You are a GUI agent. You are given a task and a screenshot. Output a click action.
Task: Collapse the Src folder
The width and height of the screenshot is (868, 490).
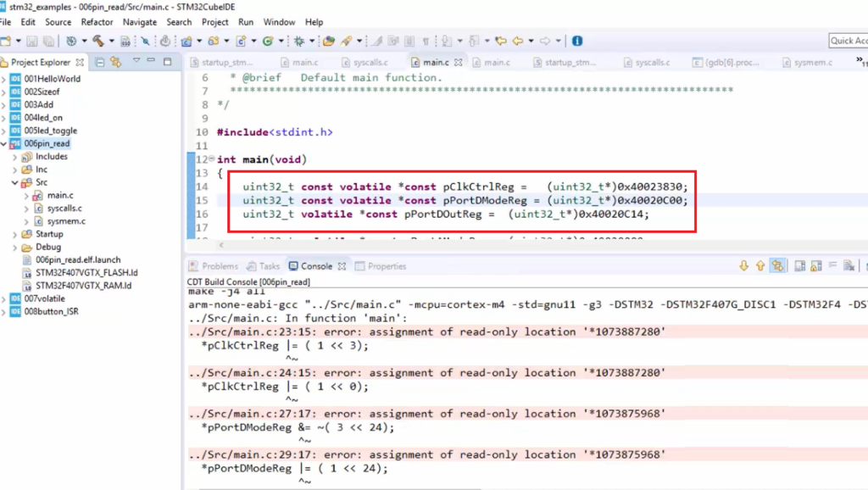point(15,183)
